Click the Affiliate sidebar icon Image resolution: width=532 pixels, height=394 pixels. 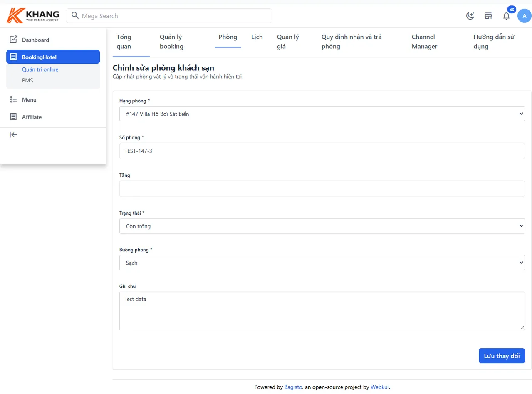[13, 117]
